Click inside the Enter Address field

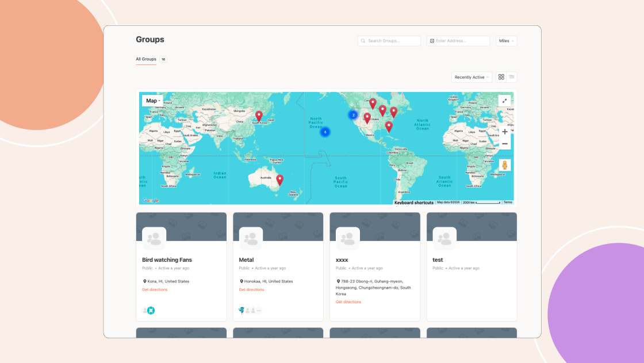(458, 41)
